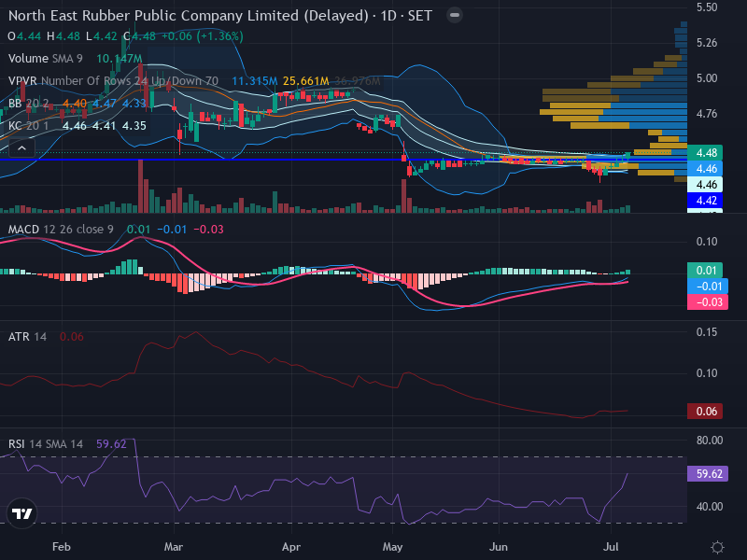
Task: Click RSI 40.00 scale label
Action: [710, 507]
